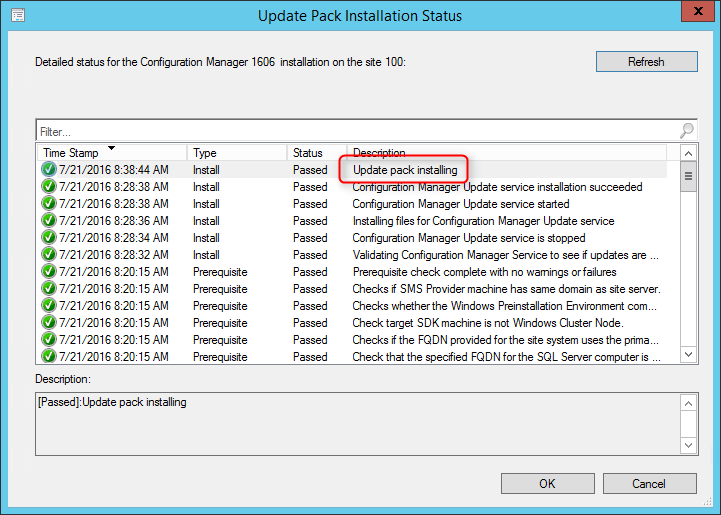Select 'Configuration Manager Update service installation succeeded' text
The width and height of the screenshot is (721, 515).
pos(498,187)
